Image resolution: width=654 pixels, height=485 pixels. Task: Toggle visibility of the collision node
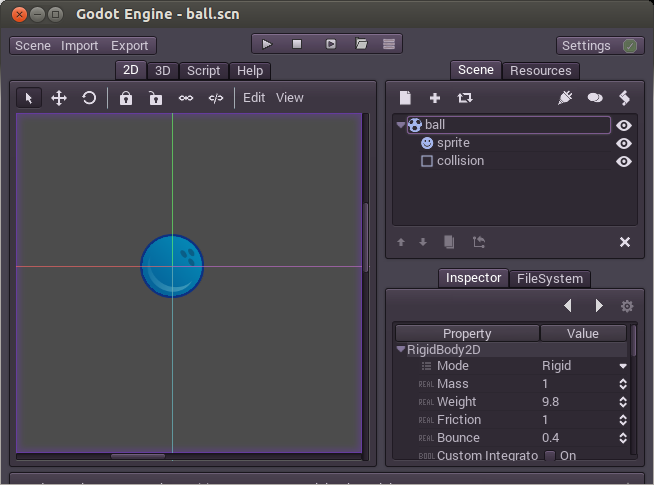click(624, 161)
